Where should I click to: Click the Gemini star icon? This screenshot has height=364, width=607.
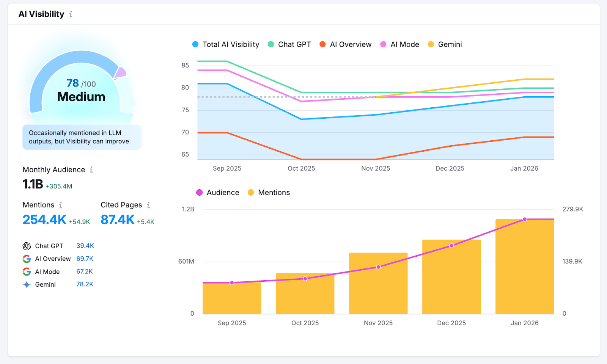26,284
